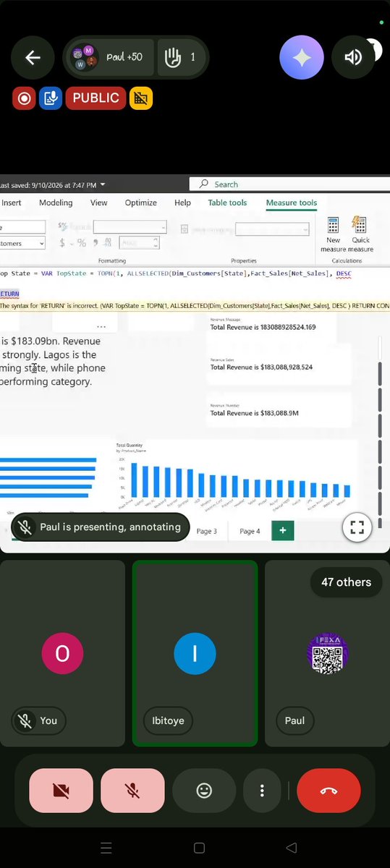Tap the yellow crossed-out grid badge
Viewport: 390px width, 868px height.
[x=141, y=98]
